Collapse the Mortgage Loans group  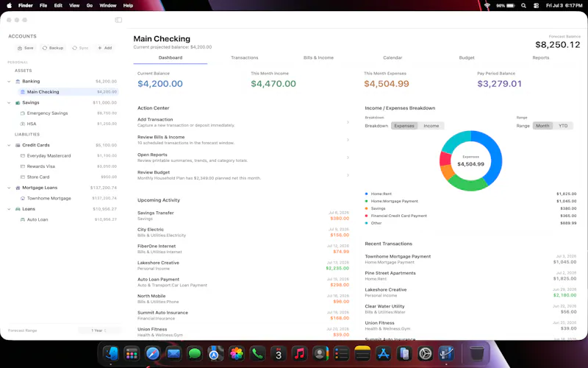tap(9, 188)
